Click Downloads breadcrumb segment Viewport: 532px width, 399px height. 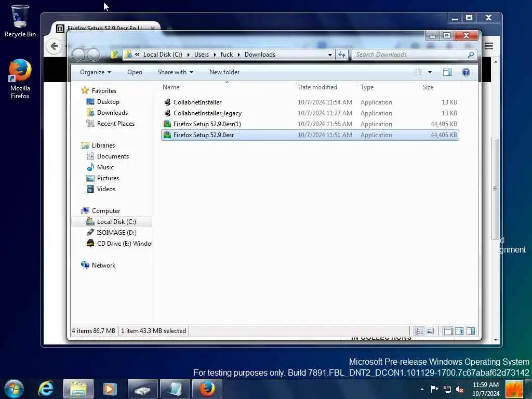click(260, 55)
